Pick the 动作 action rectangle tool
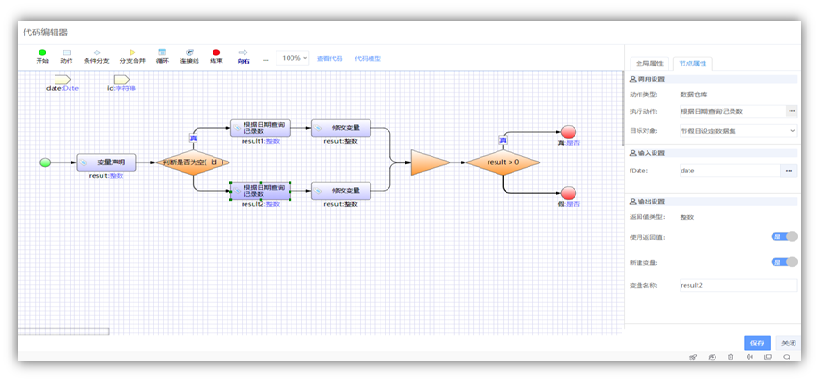Screen dimensions: 817x382 click(x=66, y=56)
